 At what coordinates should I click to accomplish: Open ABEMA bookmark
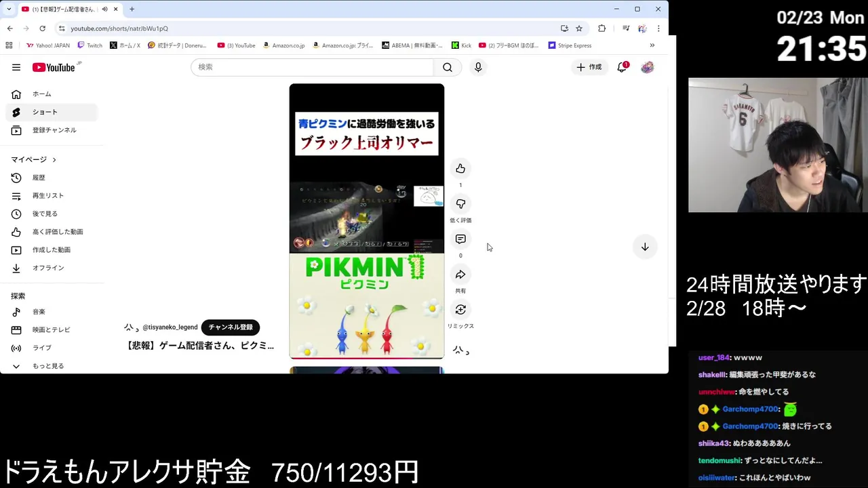click(412, 45)
